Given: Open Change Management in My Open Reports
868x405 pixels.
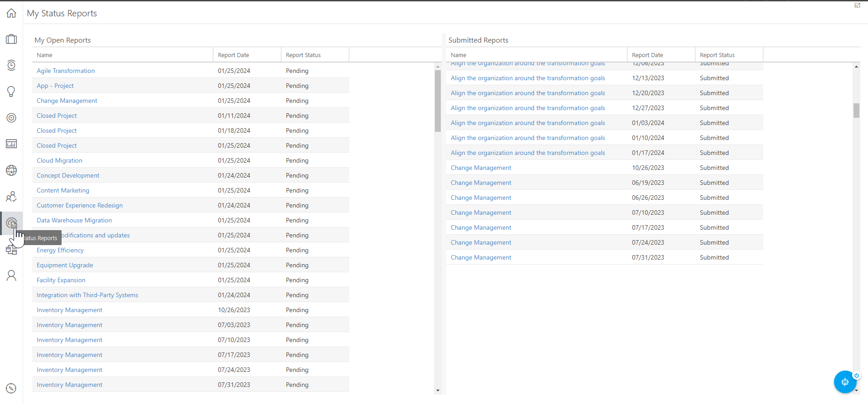Looking at the screenshot, I should coord(67,101).
